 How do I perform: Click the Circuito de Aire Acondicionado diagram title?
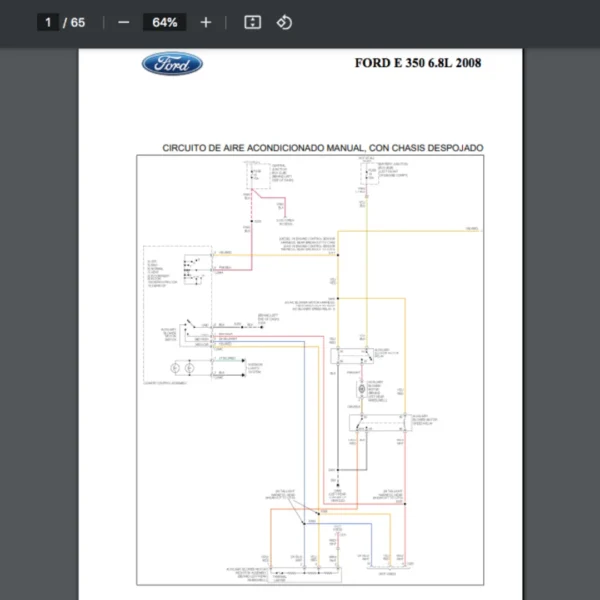click(x=322, y=148)
